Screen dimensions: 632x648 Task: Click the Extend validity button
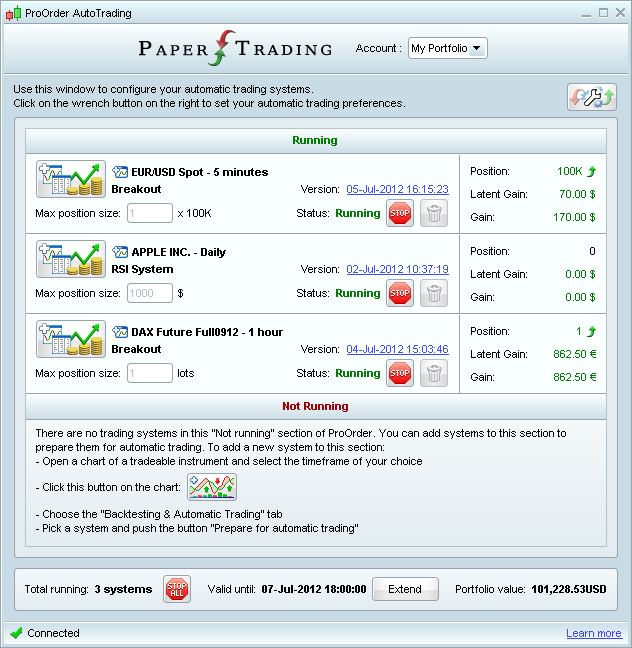405,589
